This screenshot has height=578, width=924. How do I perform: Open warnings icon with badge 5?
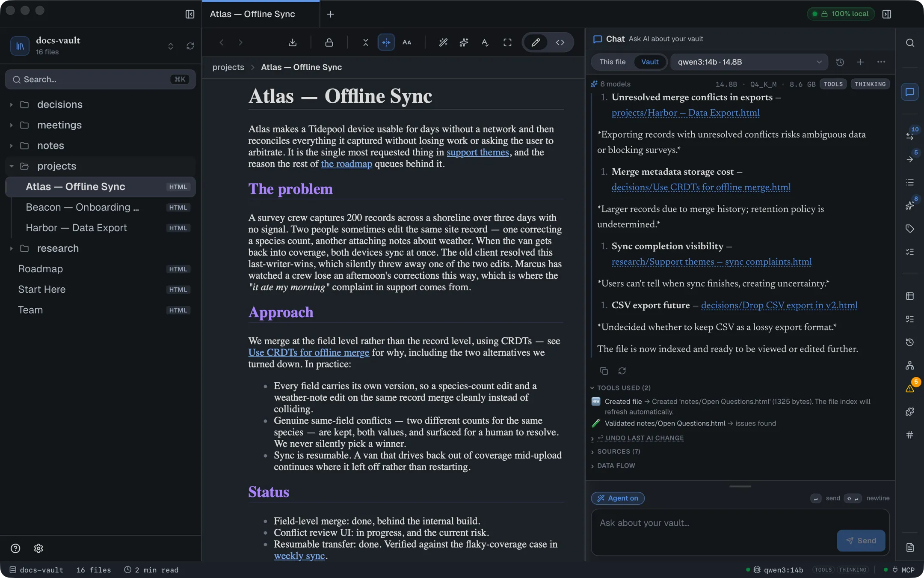[910, 388]
